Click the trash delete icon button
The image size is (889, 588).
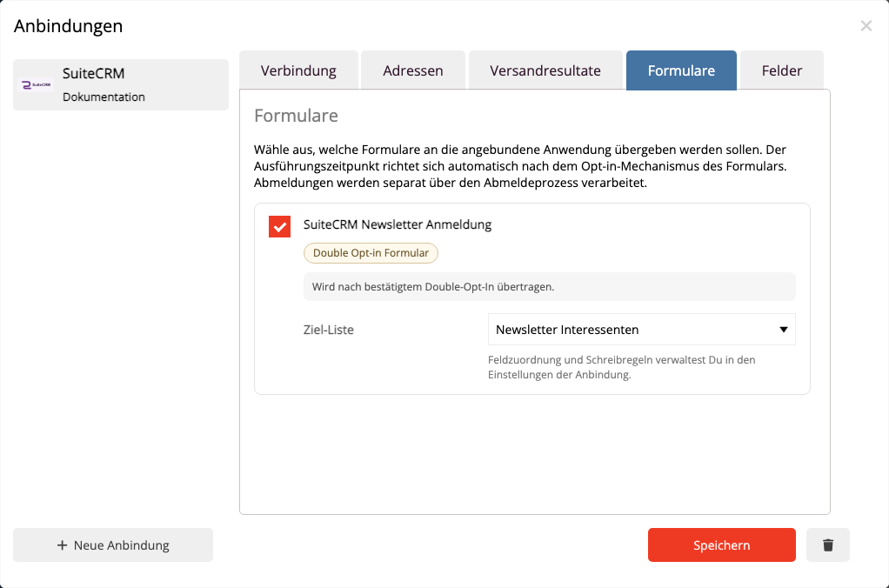828,545
